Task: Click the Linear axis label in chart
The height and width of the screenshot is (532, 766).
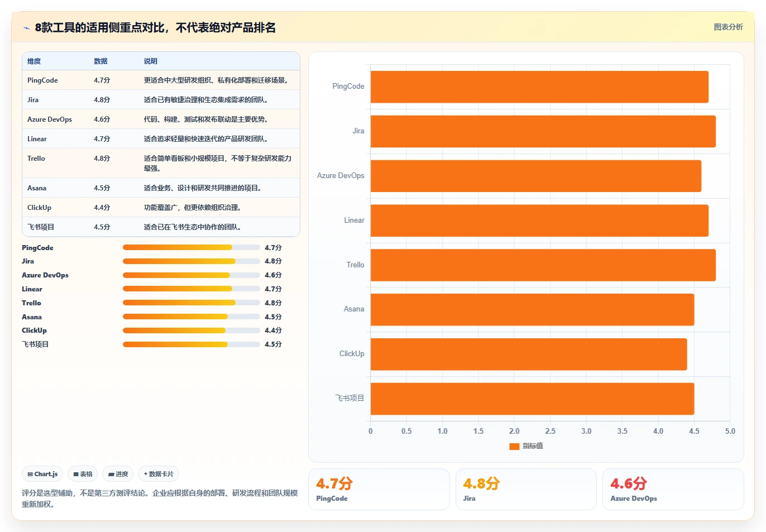Action: pyautogui.click(x=354, y=221)
